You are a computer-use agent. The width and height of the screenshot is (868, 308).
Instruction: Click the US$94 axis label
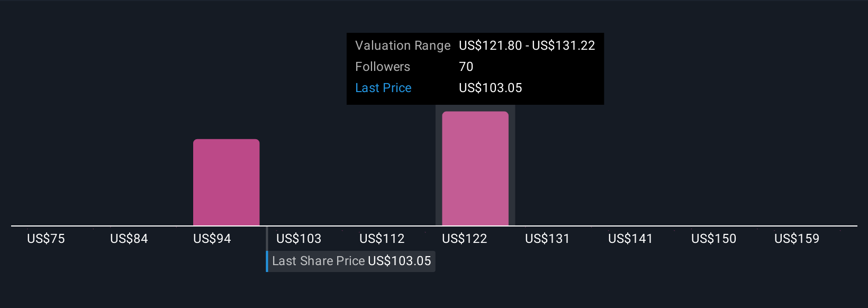click(212, 239)
